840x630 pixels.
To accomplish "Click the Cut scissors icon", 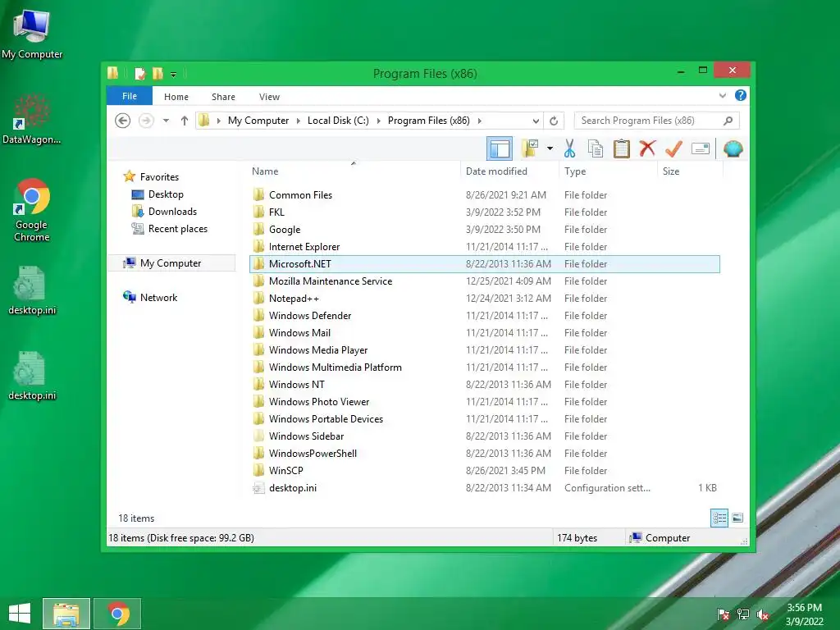I will (569, 148).
